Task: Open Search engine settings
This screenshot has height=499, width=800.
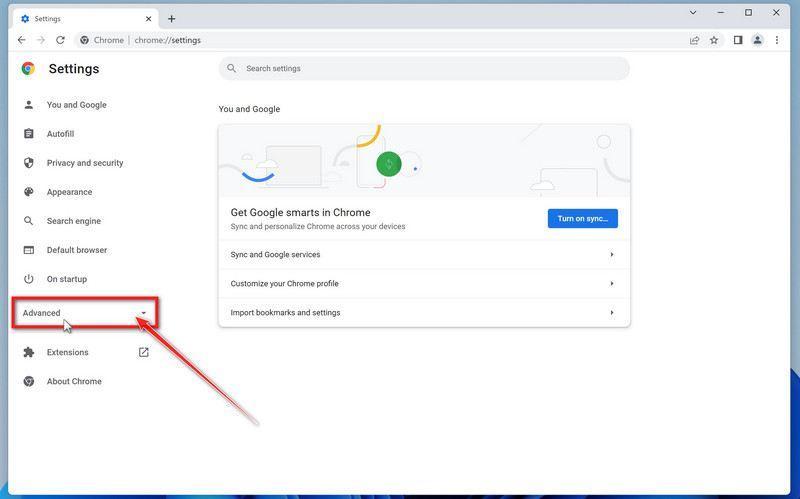Action: (x=73, y=221)
